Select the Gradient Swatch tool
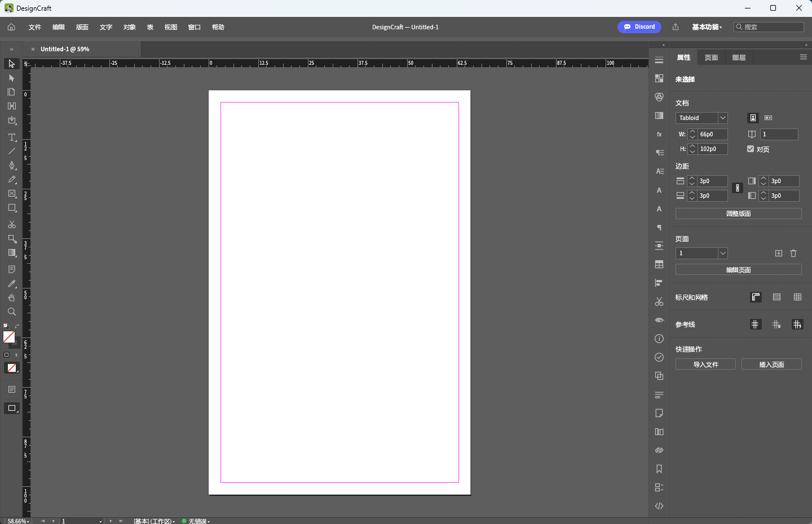This screenshot has width=812, height=524. click(12, 252)
